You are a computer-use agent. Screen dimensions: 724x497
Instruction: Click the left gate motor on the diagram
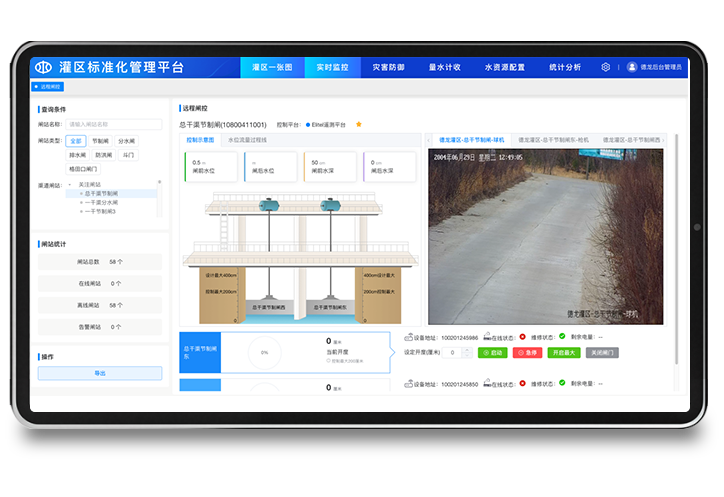click(270, 205)
